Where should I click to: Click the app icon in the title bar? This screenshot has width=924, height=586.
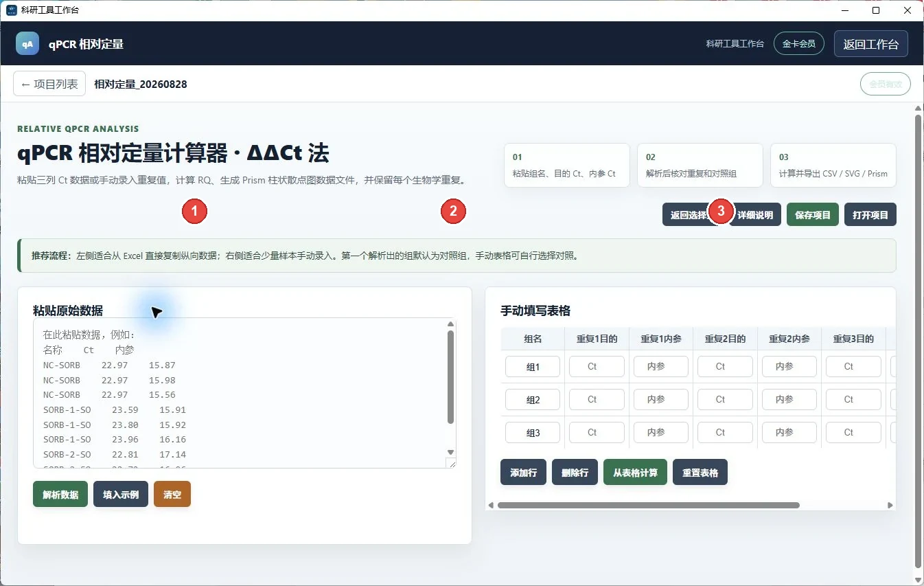point(11,10)
